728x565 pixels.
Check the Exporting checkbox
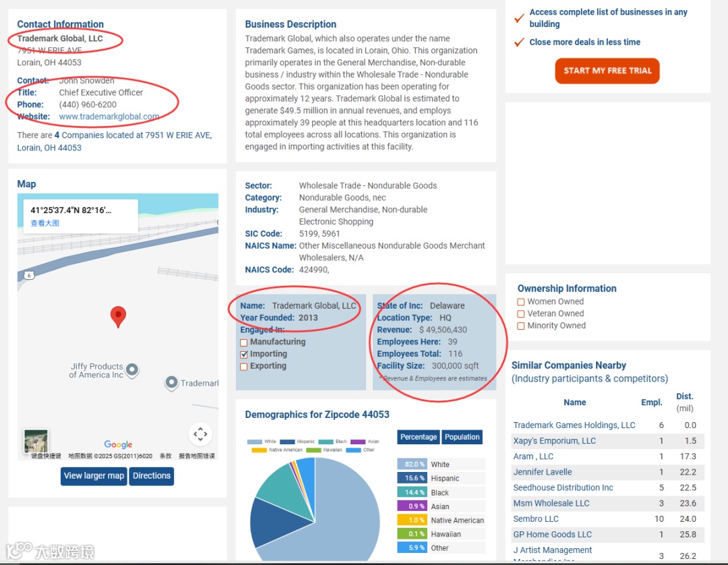(x=244, y=367)
